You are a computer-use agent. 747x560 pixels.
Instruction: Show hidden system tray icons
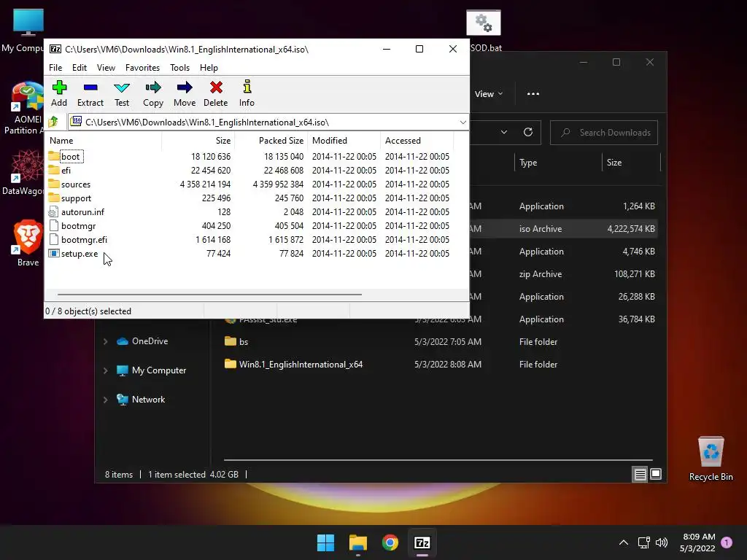pyautogui.click(x=623, y=542)
